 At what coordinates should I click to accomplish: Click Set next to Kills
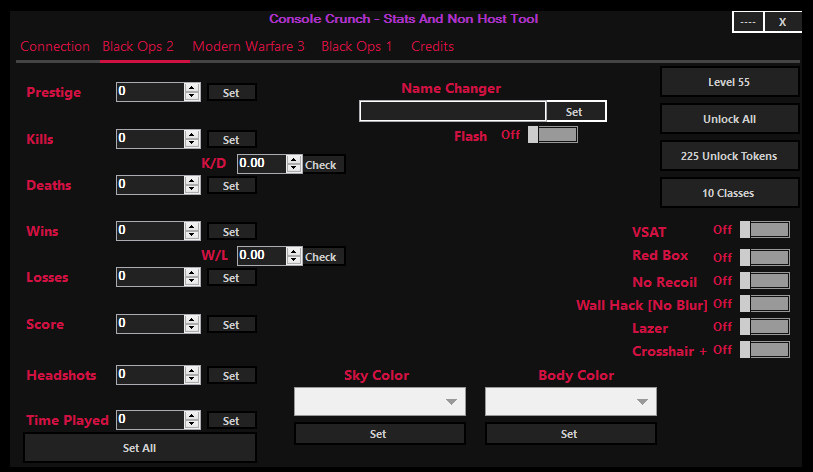click(231, 140)
